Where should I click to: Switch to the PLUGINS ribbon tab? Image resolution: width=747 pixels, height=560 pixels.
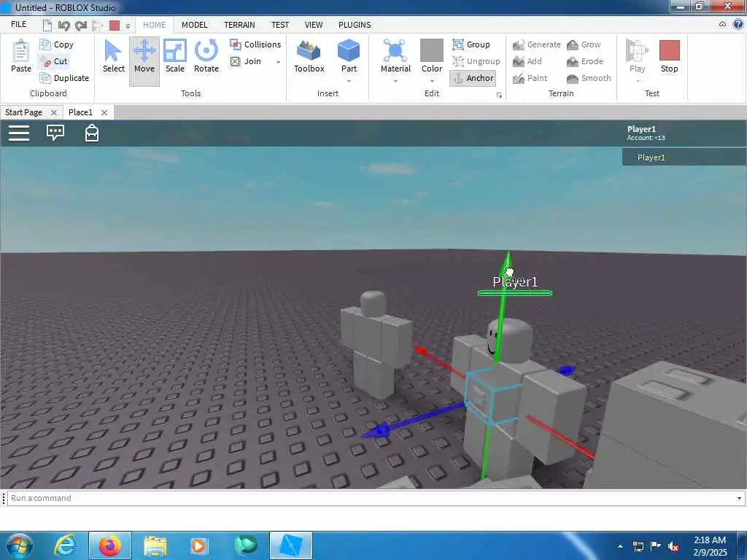[355, 25]
